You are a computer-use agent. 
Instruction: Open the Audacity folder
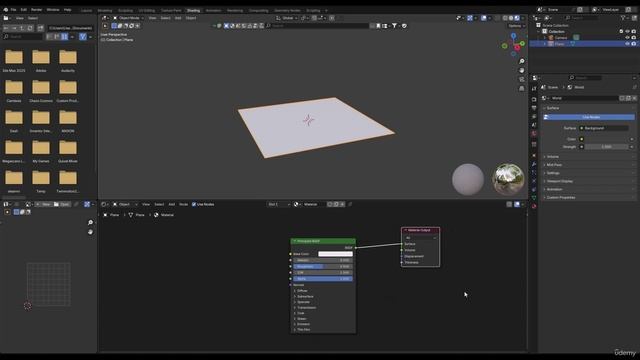click(x=68, y=60)
